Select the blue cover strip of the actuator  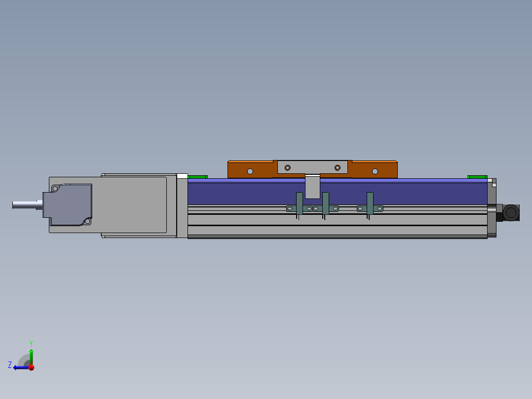coord(419,193)
